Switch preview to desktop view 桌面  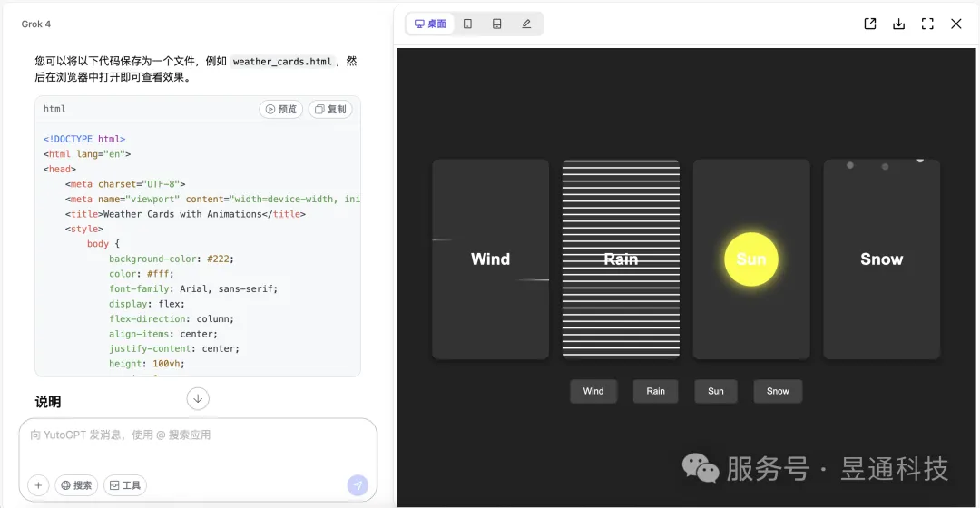coord(430,24)
